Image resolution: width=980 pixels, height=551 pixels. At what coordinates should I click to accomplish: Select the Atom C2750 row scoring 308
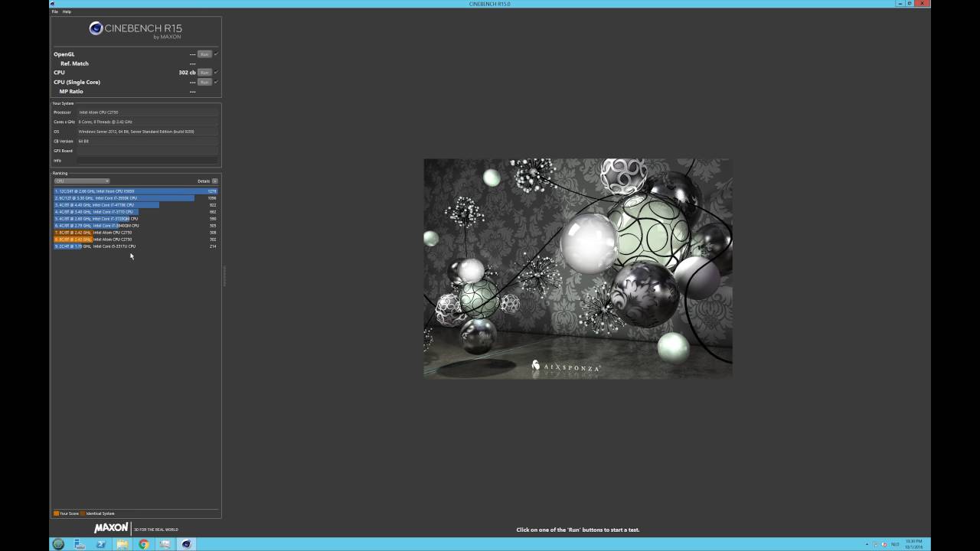pyautogui.click(x=136, y=233)
